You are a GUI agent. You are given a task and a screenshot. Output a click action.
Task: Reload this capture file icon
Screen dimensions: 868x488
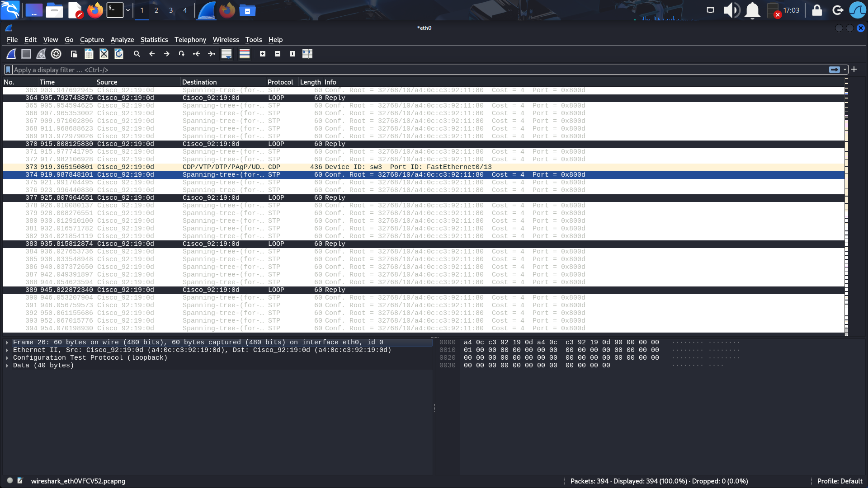point(119,54)
